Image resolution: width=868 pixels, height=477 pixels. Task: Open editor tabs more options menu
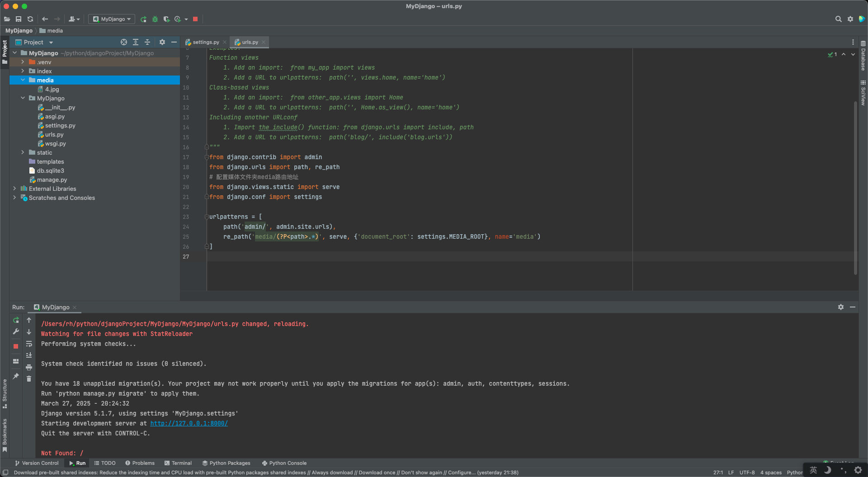click(853, 42)
